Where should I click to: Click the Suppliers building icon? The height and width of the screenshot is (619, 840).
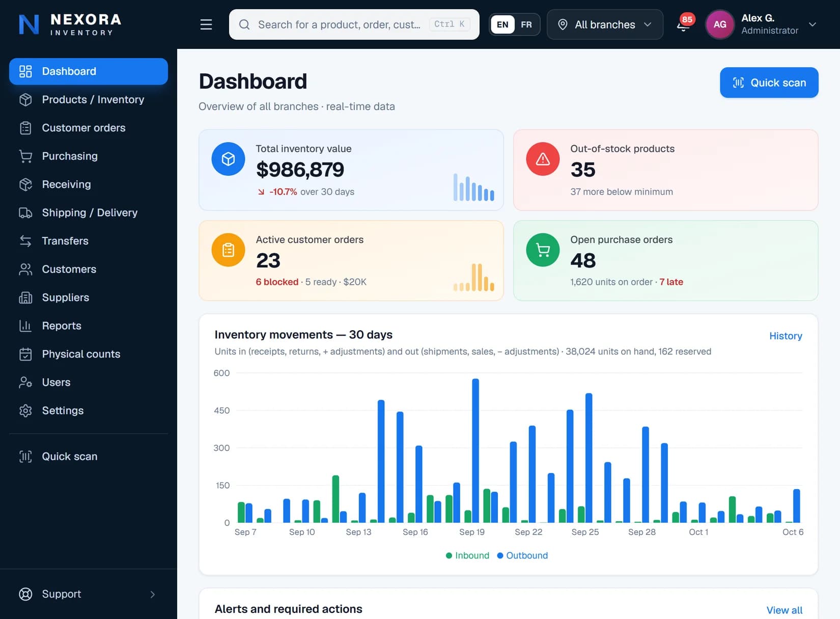pos(25,298)
